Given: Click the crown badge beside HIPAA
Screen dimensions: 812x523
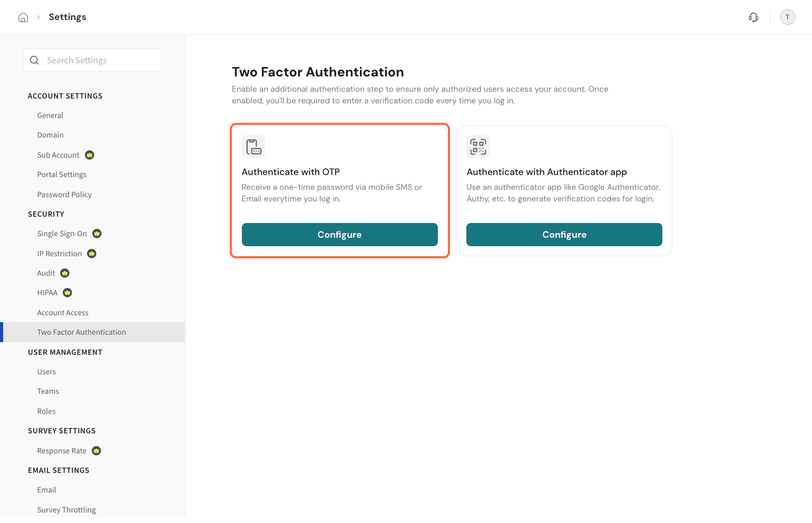Looking at the screenshot, I should [x=67, y=293].
